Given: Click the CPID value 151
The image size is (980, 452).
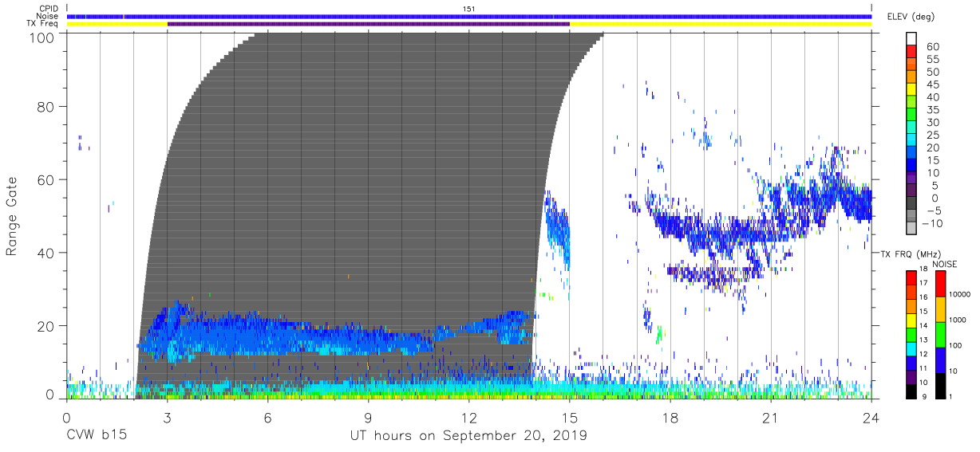Looking at the screenshot, I should click(x=469, y=8).
